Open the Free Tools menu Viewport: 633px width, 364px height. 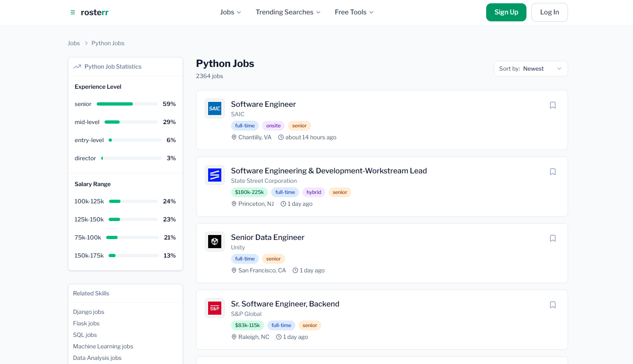click(x=354, y=12)
